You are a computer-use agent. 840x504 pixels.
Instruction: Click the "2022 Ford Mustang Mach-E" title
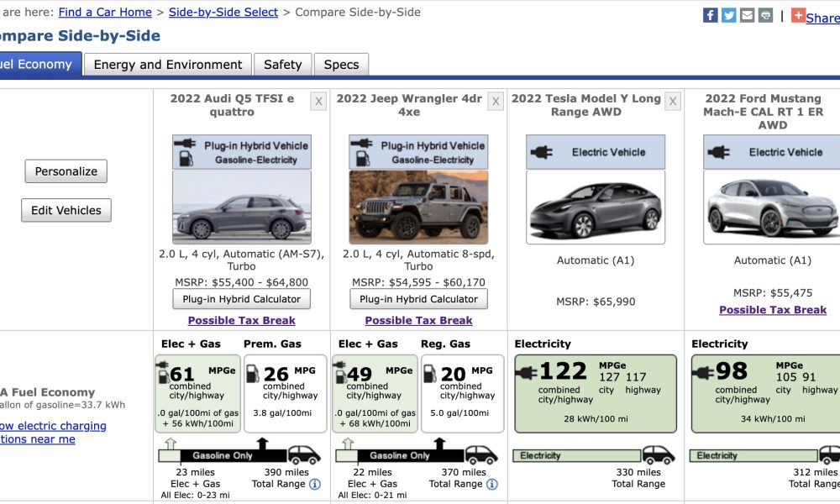point(764,112)
